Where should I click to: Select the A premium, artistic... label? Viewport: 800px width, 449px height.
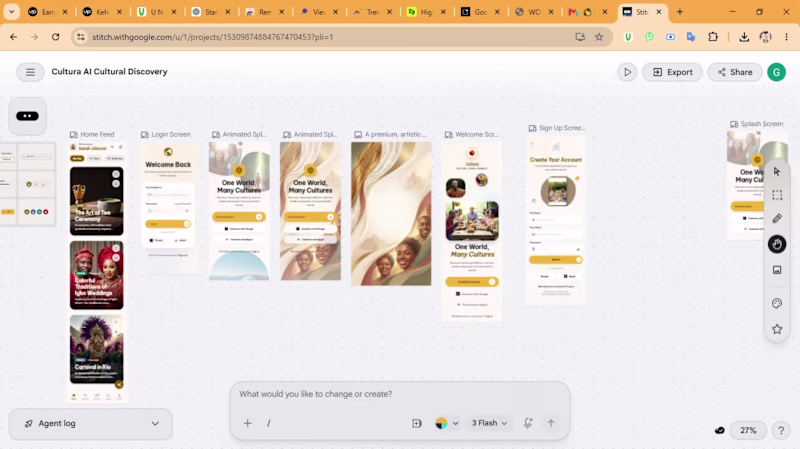(391, 134)
